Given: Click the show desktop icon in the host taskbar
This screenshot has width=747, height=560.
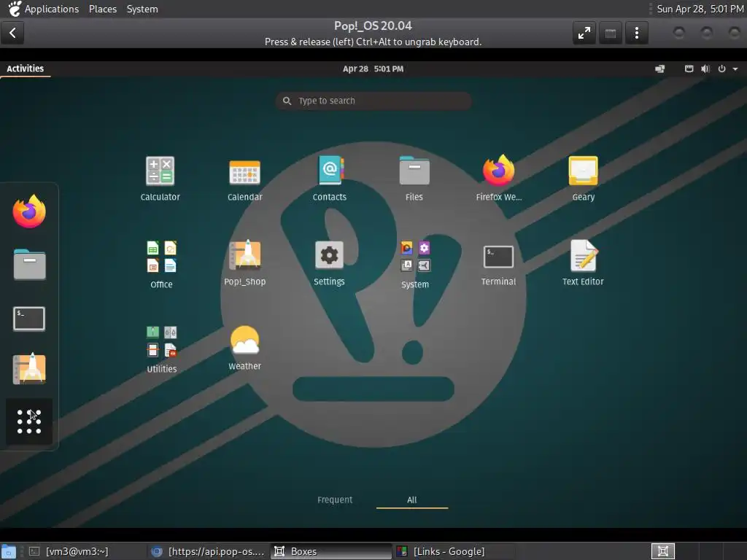Looking at the screenshot, I should point(9,551).
